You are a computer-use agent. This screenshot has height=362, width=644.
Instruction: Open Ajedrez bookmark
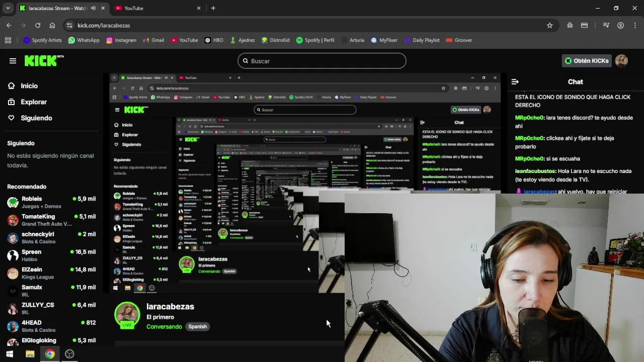click(242, 40)
